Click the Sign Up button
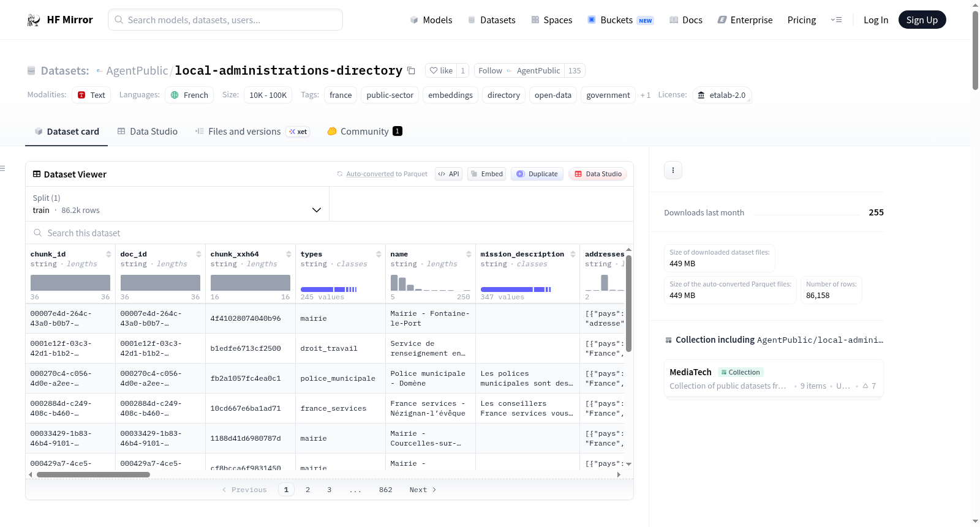Viewport: 980px width, 527px height. click(x=922, y=20)
